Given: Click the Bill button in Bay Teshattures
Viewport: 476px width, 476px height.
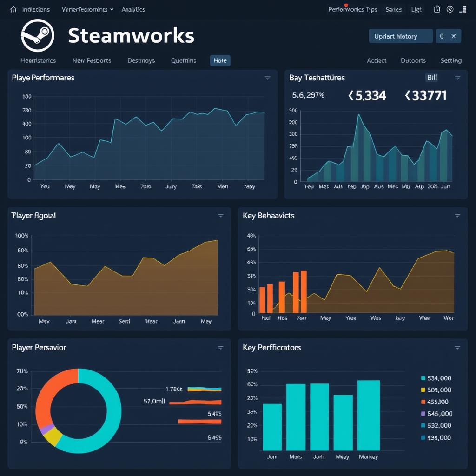Looking at the screenshot, I should coord(432,78).
